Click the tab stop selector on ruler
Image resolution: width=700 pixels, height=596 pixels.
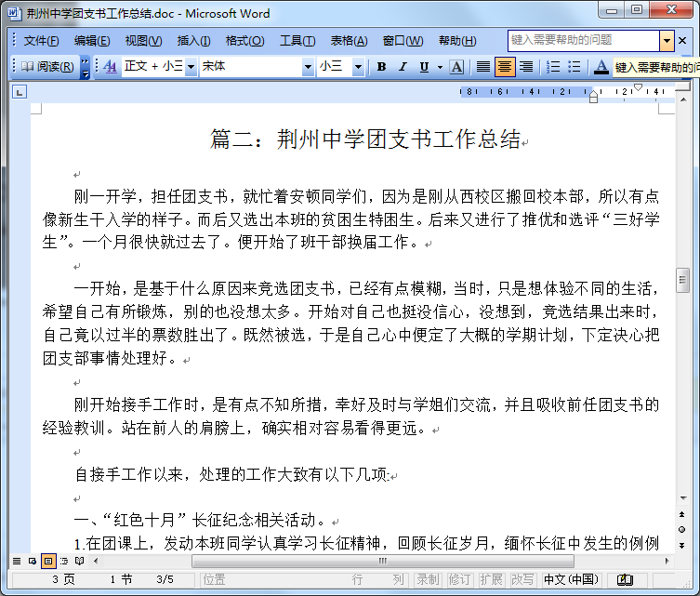click(20, 92)
